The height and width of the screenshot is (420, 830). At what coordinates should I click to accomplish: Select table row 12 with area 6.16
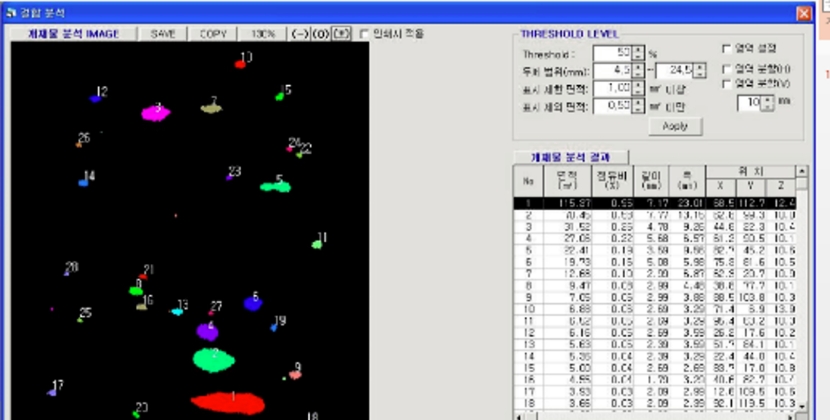click(x=655, y=333)
